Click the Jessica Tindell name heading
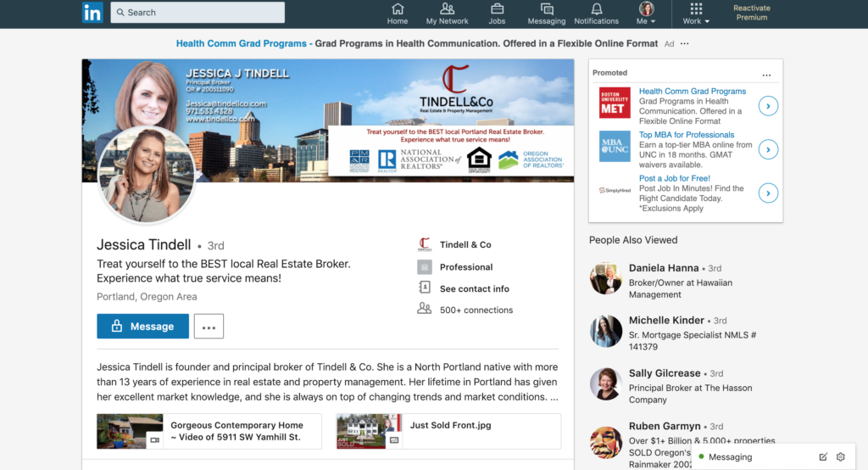This screenshot has height=470, width=868. (144, 244)
